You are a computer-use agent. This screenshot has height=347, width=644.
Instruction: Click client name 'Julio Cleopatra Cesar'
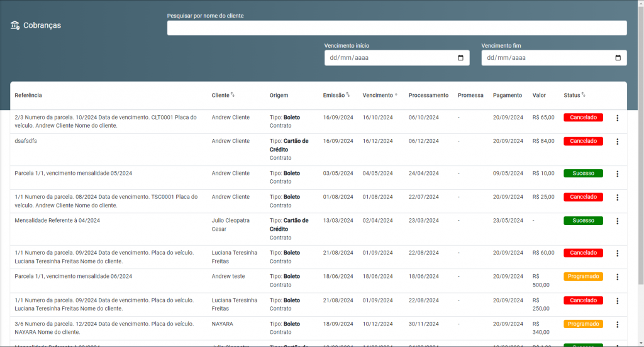pos(230,224)
